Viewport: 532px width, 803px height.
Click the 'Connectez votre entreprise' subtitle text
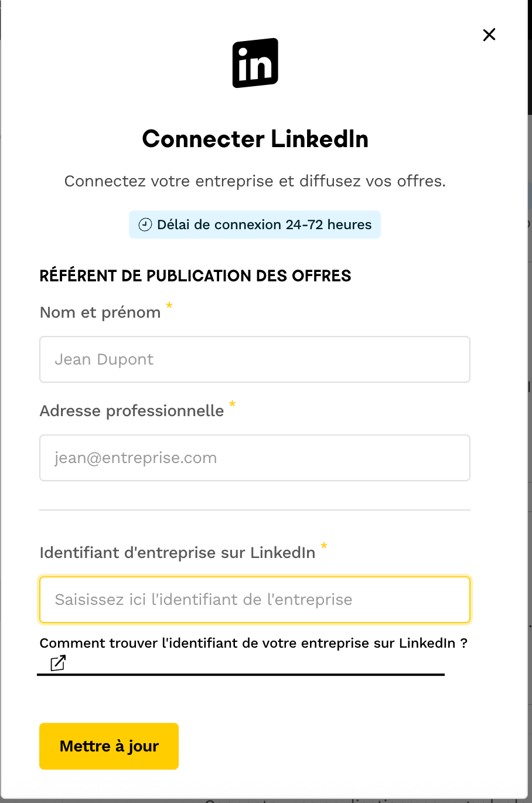pos(255,181)
